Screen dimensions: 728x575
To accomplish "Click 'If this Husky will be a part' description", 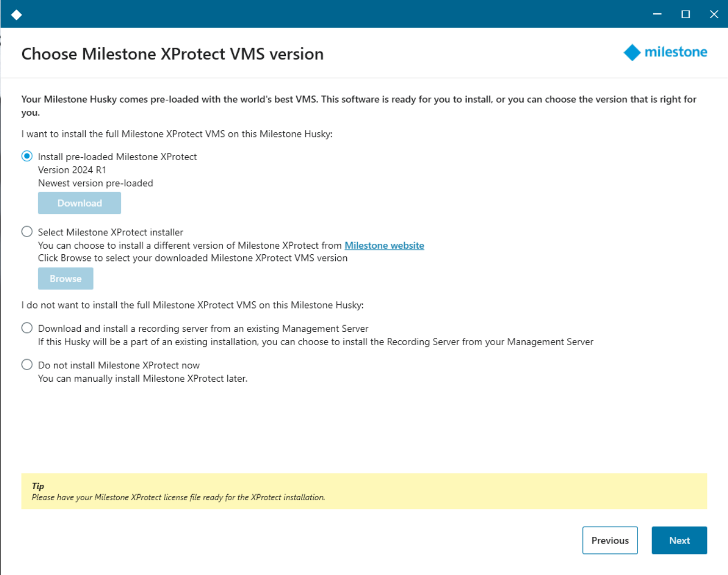I will pos(315,342).
